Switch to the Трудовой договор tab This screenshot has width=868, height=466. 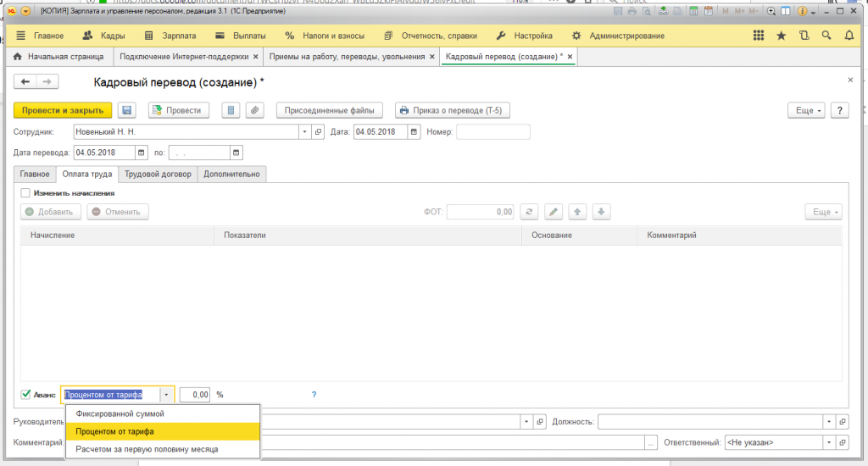click(x=159, y=174)
